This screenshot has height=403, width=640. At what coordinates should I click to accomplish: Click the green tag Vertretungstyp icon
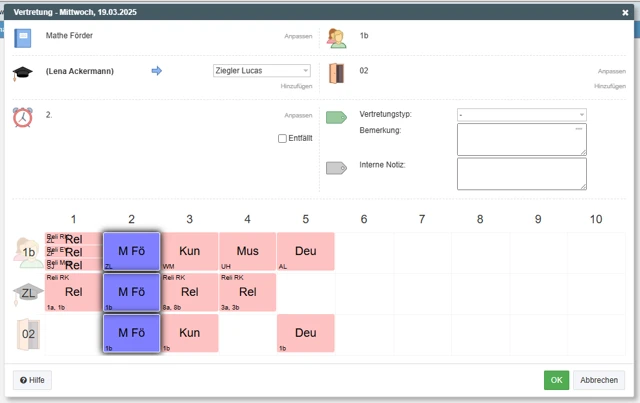[x=336, y=117]
